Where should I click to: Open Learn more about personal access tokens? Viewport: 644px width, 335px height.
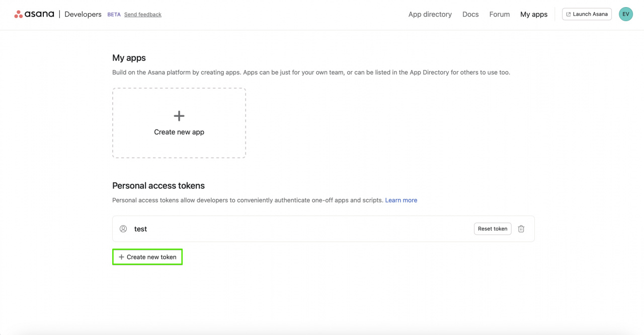(x=401, y=200)
